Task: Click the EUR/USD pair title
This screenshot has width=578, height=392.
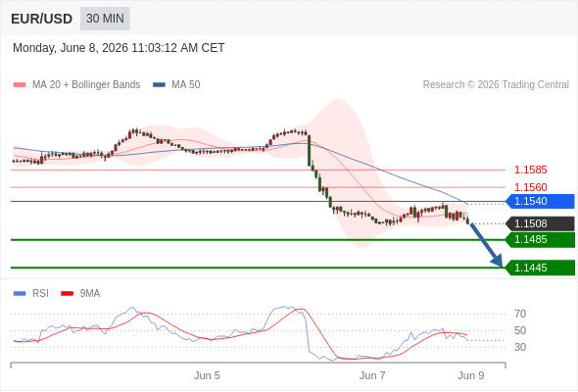Action: [42, 19]
